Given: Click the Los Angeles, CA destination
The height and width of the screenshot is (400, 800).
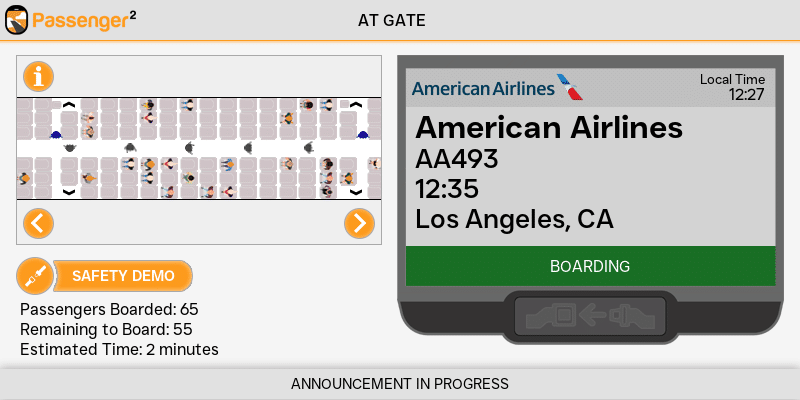Looking at the screenshot, I should coord(514,219).
